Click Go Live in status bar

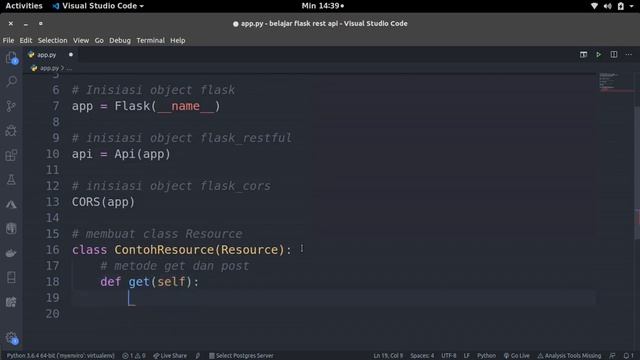click(516, 356)
